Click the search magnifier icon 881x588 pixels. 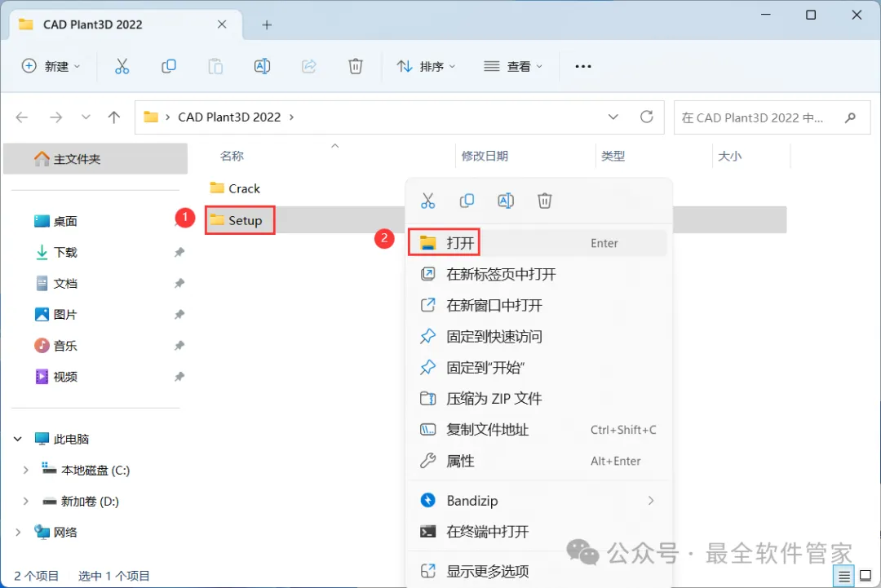[x=850, y=117]
